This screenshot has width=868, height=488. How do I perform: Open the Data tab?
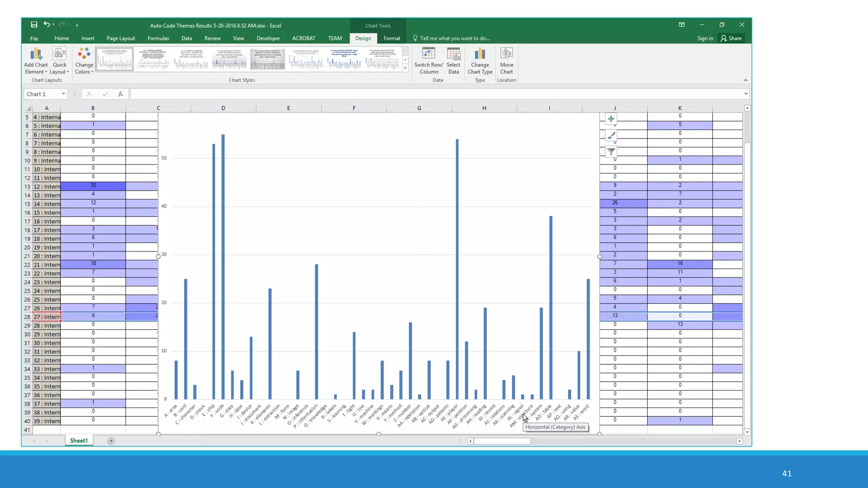tap(186, 38)
